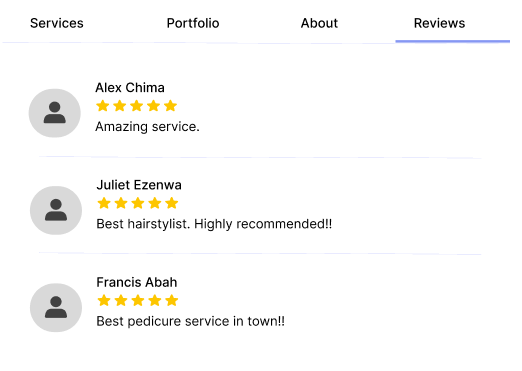Click the fifth star in Francis Abah's rating
This screenshot has height=371, width=522.
click(x=172, y=300)
